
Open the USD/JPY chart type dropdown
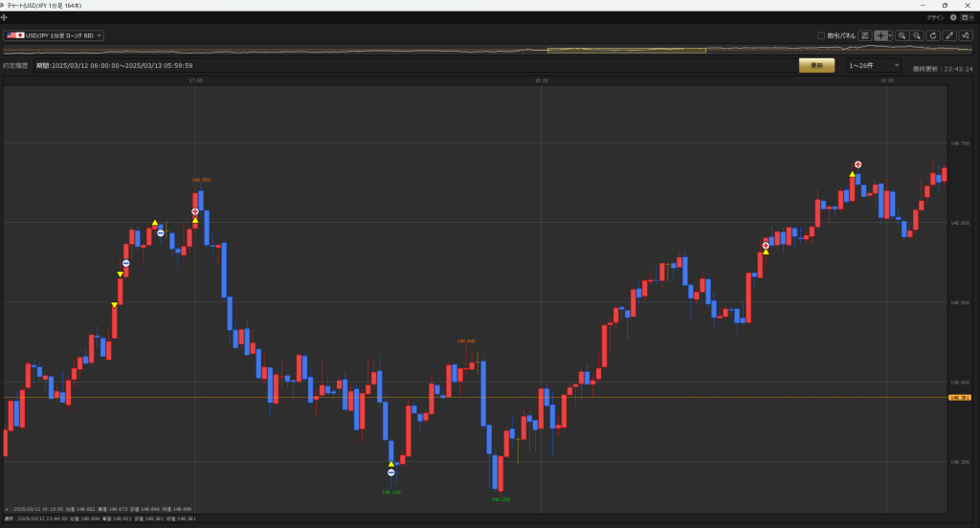click(54, 35)
